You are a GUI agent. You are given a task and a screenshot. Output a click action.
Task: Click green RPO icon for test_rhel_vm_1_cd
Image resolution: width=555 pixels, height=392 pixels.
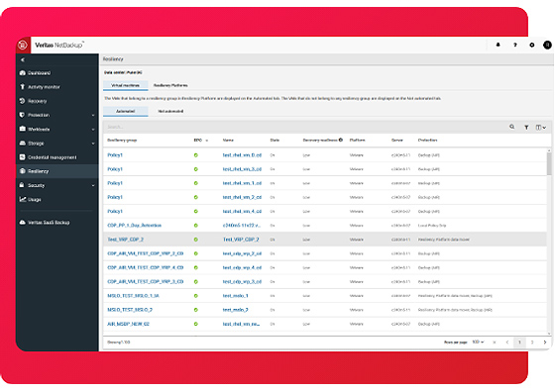(x=196, y=183)
